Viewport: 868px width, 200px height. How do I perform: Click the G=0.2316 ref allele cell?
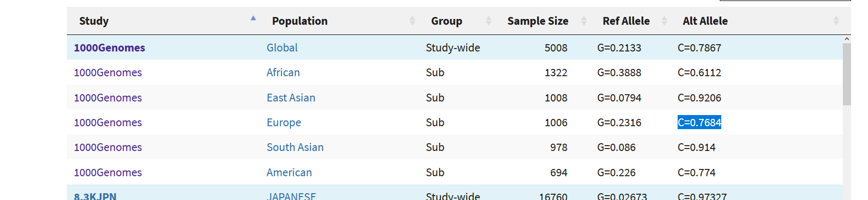coord(619,122)
